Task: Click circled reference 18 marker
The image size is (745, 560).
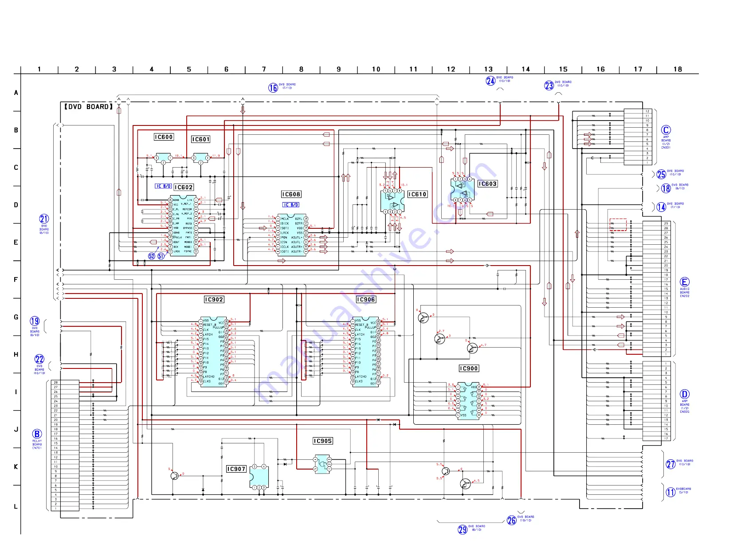Action: point(666,188)
